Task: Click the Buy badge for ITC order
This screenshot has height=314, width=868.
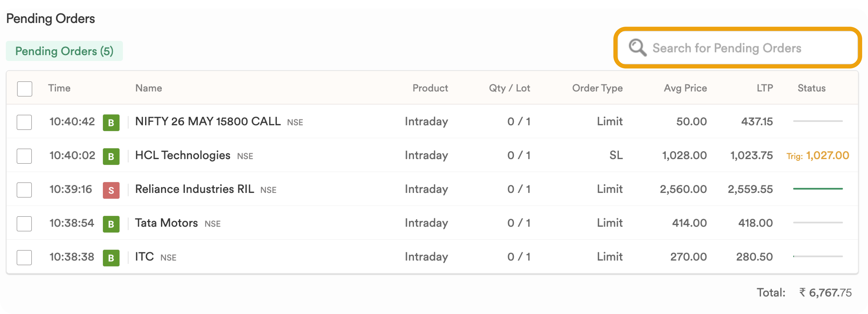Action: 111,258
